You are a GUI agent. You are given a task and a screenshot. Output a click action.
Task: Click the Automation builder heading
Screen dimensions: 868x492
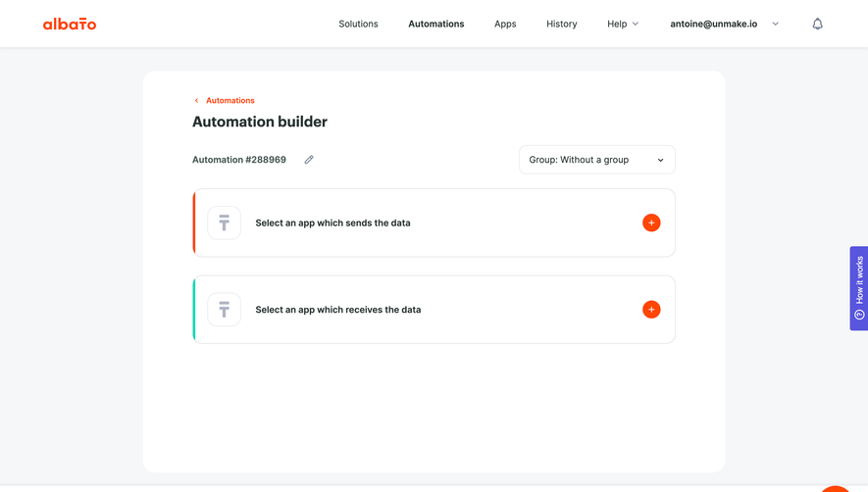260,122
